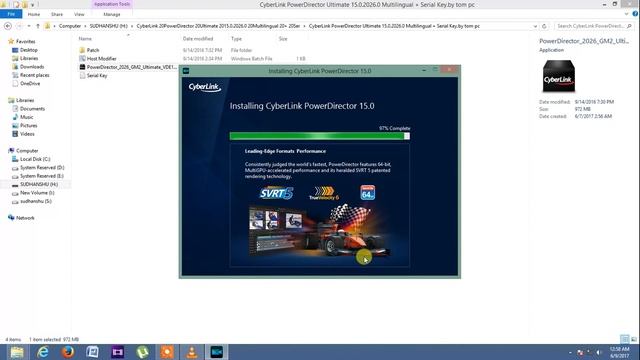Select the Application Tools contextual tab
The width and height of the screenshot is (640, 360).
[111, 4]
